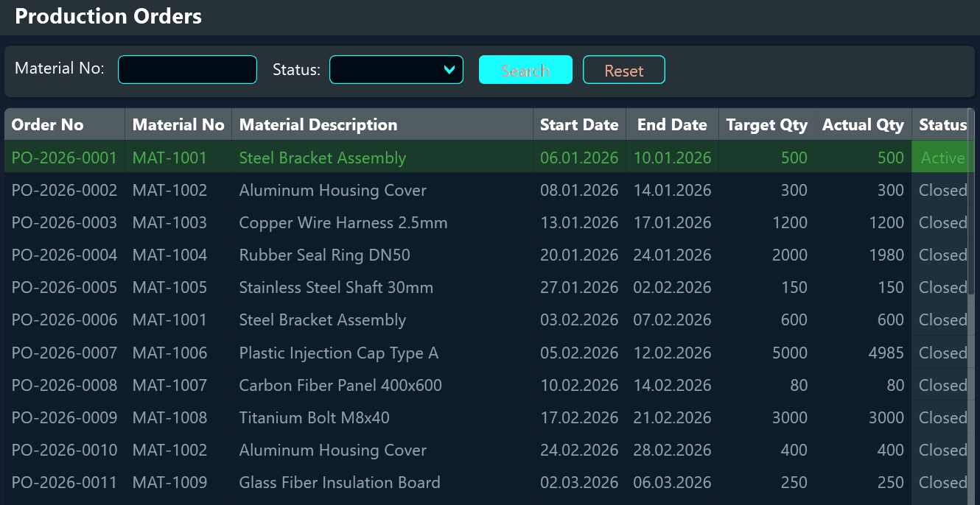Click the Material No input field
980x505 pixels.
[x=187, y=70]
